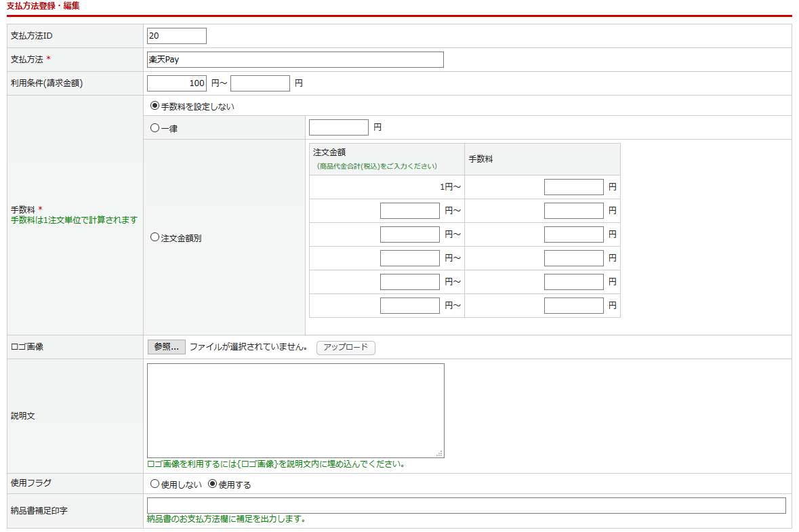Grab the 説明文 textarea resize handle

(x=440, y=453)
